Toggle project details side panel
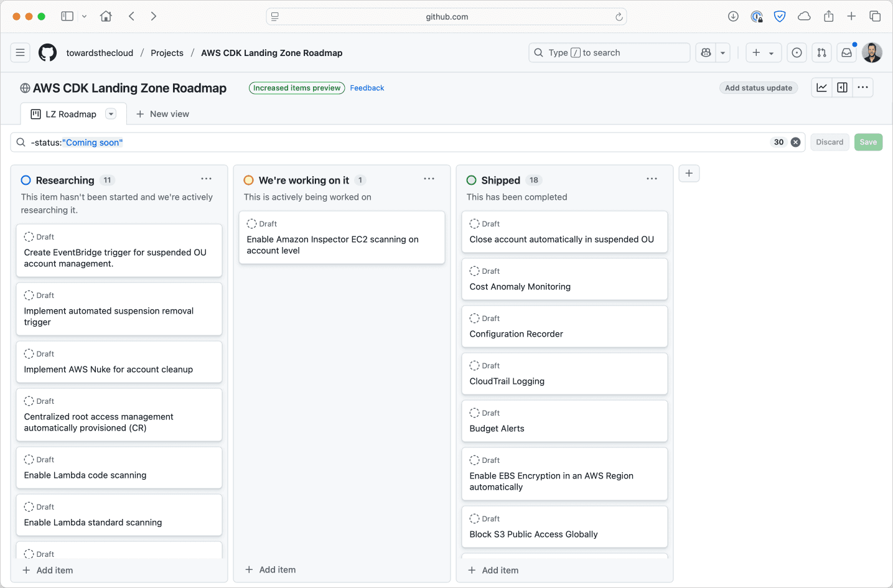 click(842, 88)
